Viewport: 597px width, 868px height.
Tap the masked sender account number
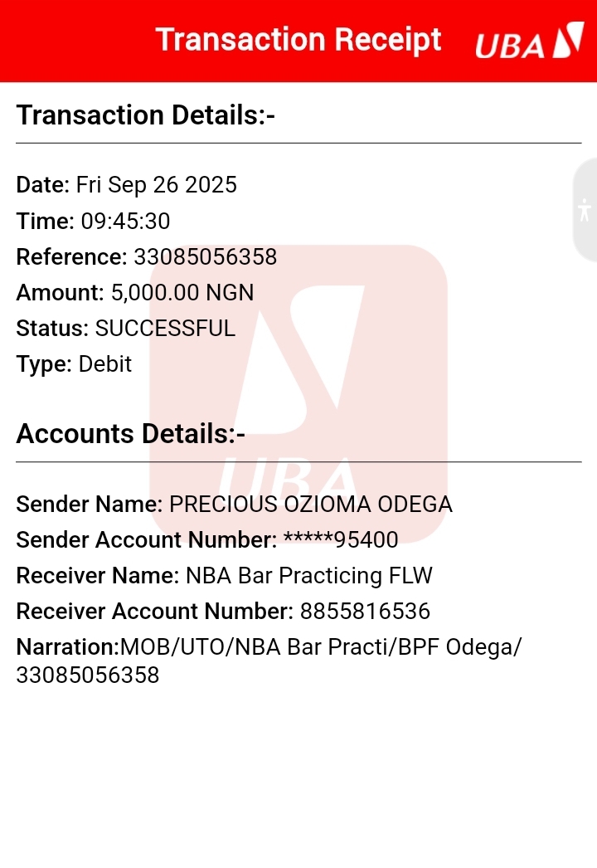click(x=341, y=540)
